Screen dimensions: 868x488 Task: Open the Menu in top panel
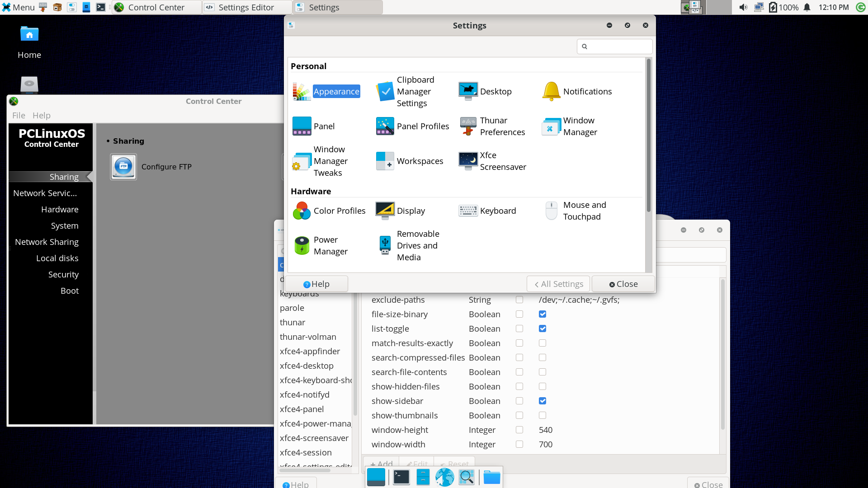[18, 7]
